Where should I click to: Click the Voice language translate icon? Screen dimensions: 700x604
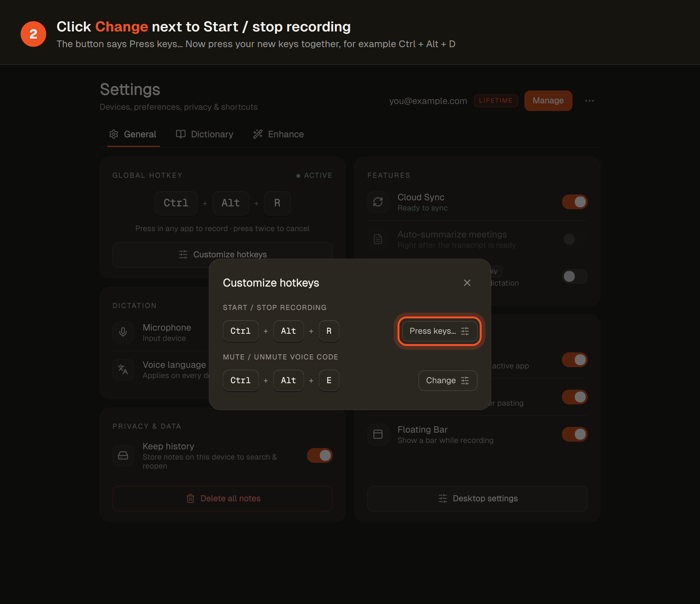click(123, 370)
